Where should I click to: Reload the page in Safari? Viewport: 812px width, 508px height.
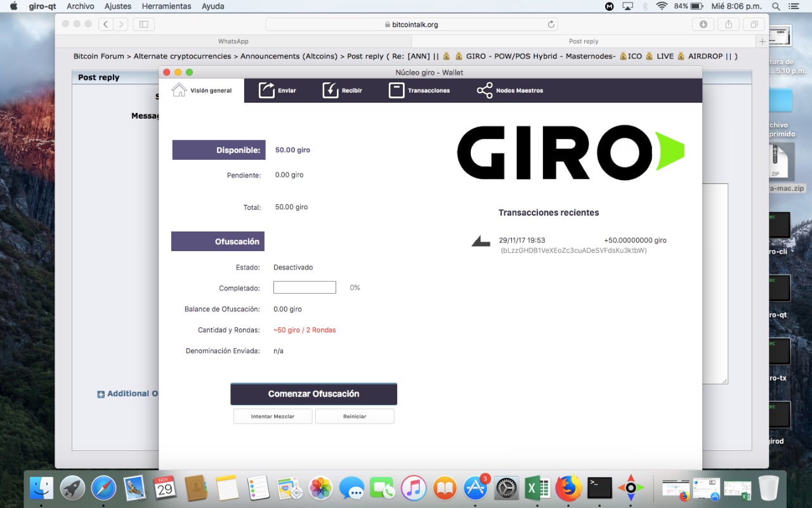551,24
